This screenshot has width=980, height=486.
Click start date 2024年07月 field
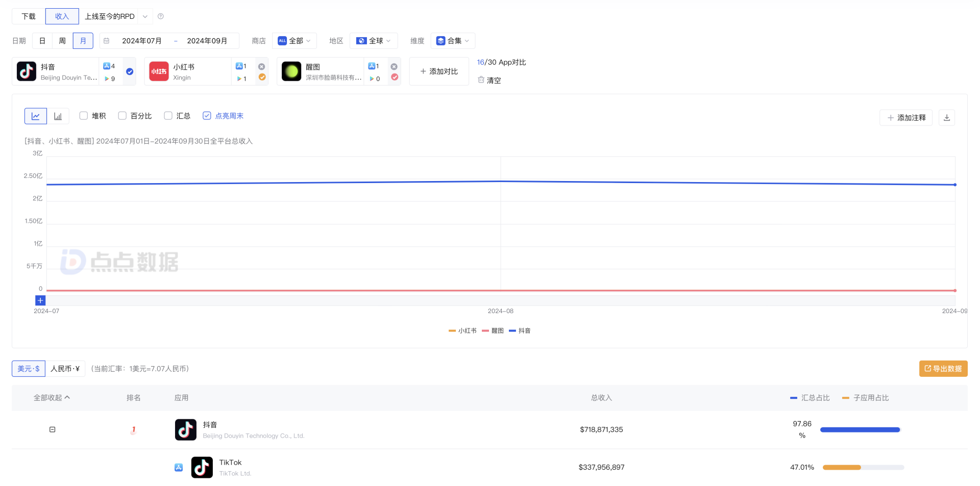[142, 41]
